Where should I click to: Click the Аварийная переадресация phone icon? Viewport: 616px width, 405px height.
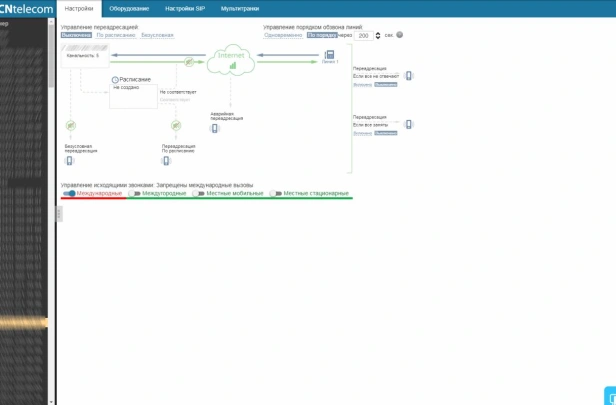coord(214,128)
